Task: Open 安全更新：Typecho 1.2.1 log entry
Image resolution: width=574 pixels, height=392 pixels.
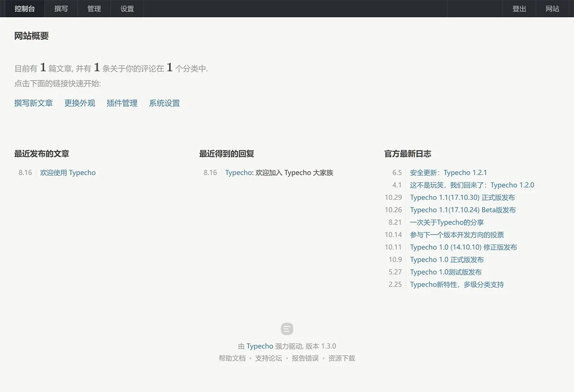Action: [x=448, y=172]
